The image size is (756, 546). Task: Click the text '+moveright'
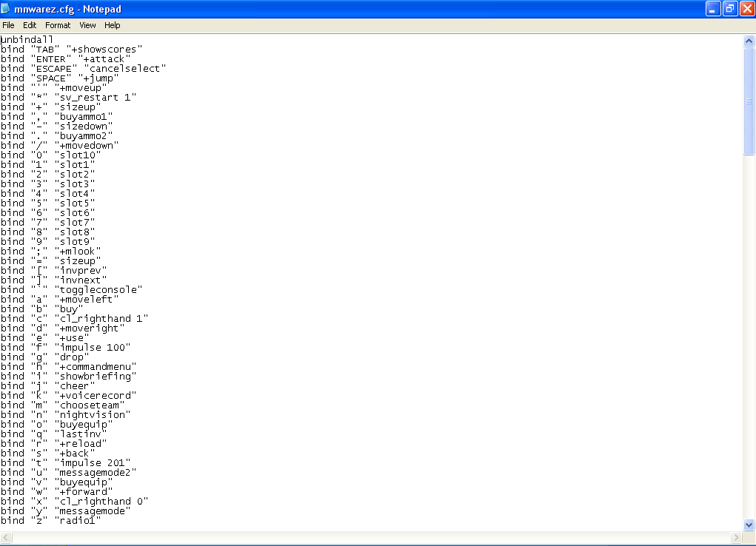(x=89, y=328)
